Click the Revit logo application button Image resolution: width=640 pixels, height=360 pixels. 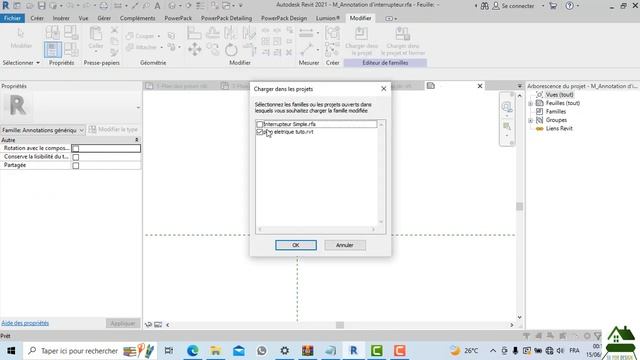(x=6, y=6)
